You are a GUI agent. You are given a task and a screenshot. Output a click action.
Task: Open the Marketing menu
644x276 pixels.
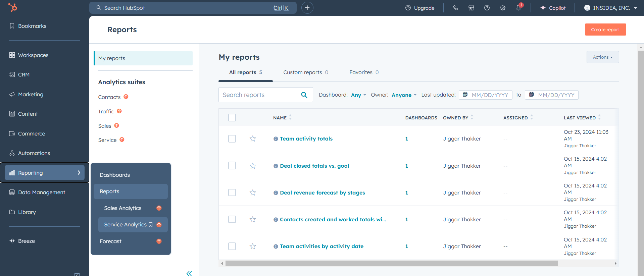26,94
